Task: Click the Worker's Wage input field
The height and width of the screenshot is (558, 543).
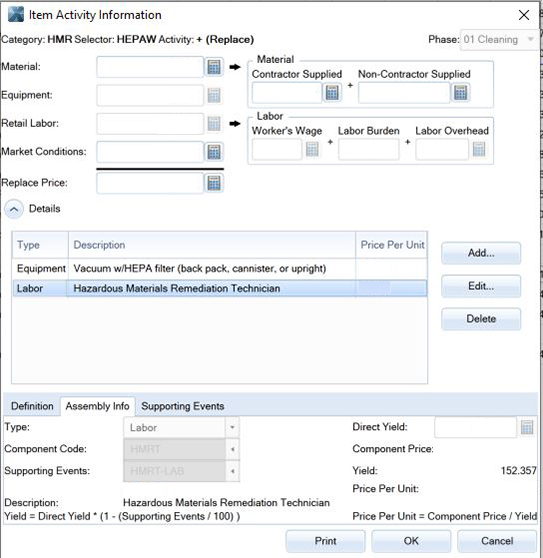Action: 277,149
